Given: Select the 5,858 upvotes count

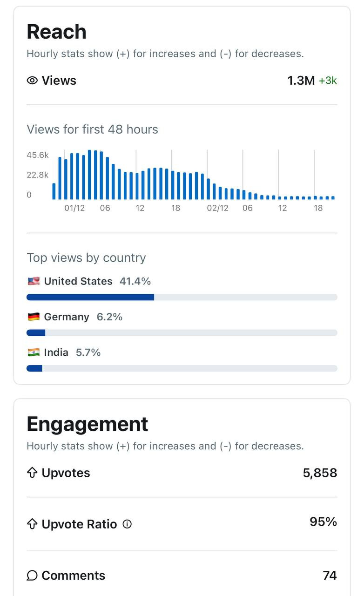Looking at the screenshot, I should (320, 473).
